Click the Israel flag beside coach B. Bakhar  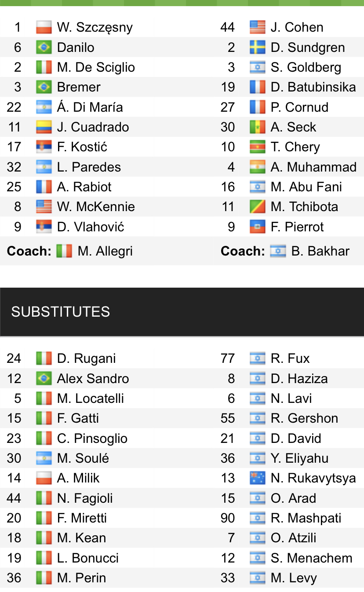coord(278,251)
